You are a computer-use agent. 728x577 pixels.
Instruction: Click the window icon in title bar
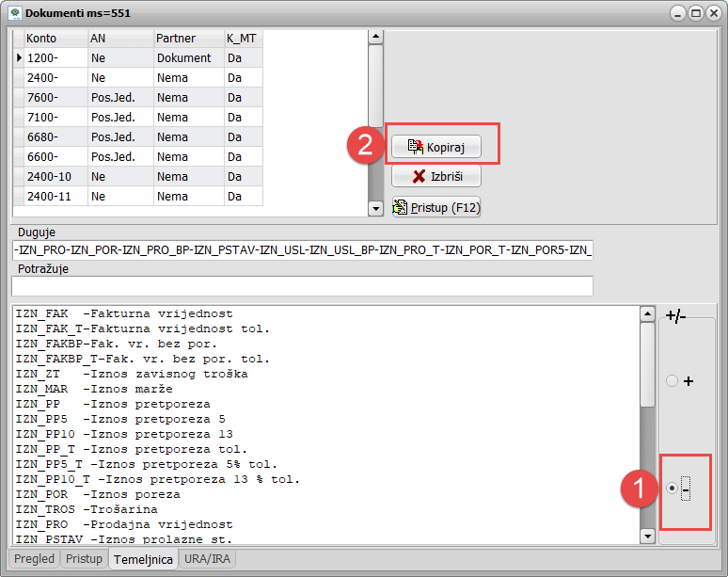pos(13,13)
